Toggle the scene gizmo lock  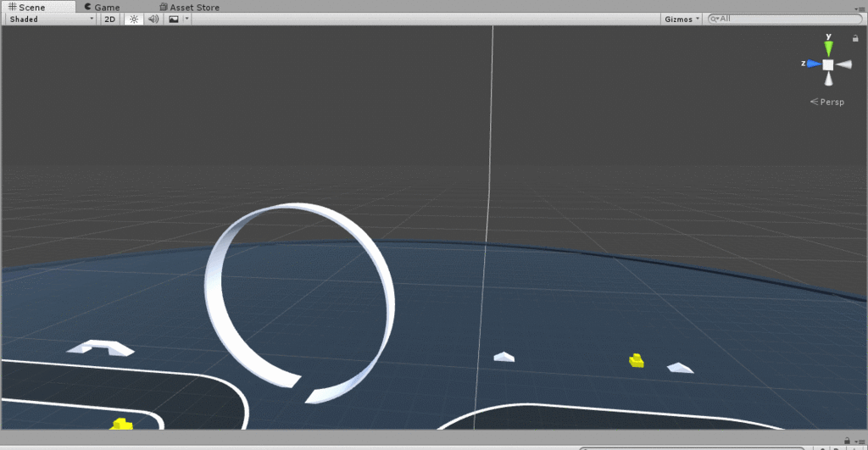pyautogui.click(x=855, y=38)
